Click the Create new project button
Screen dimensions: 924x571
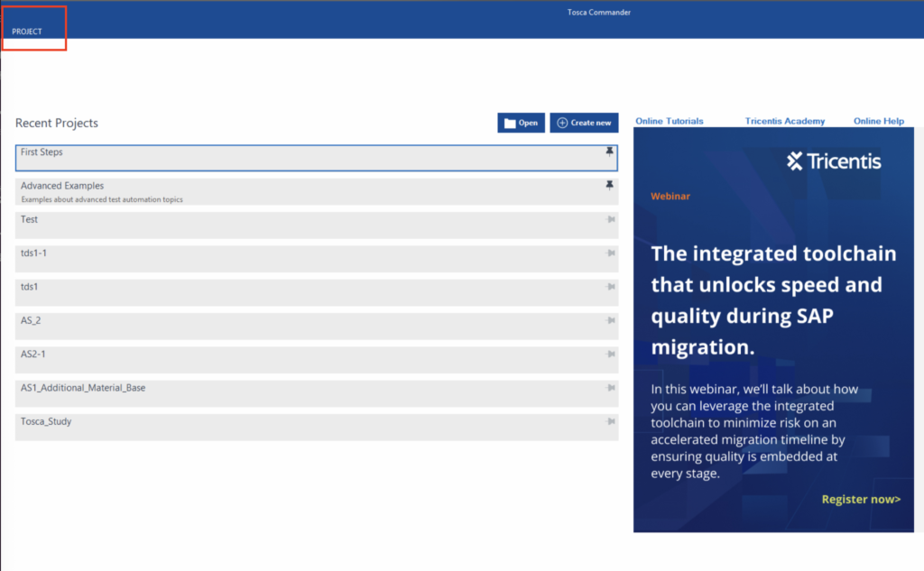point(584,123)
